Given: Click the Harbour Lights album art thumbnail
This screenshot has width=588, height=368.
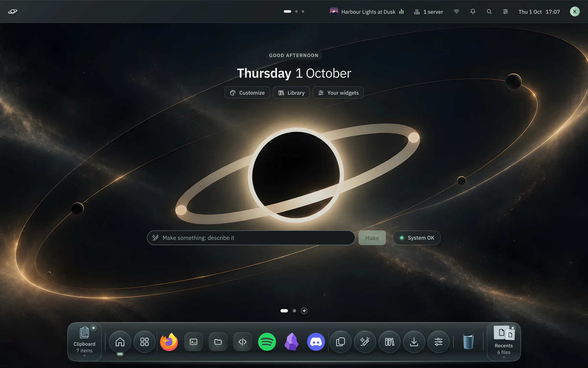Looking at the screenshot, I should 334,12.
